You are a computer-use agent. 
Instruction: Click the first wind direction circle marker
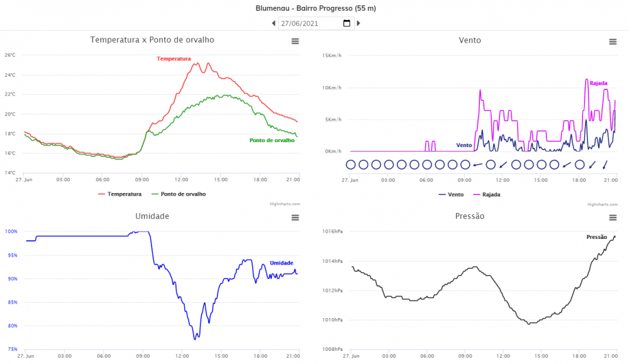point(350,165)
